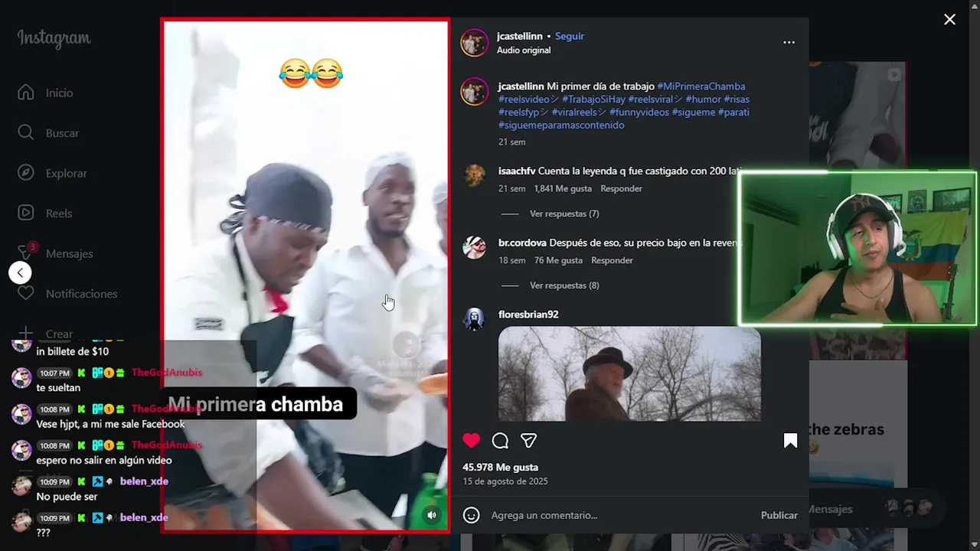Open emoji picker in comment box

(472, 515)
